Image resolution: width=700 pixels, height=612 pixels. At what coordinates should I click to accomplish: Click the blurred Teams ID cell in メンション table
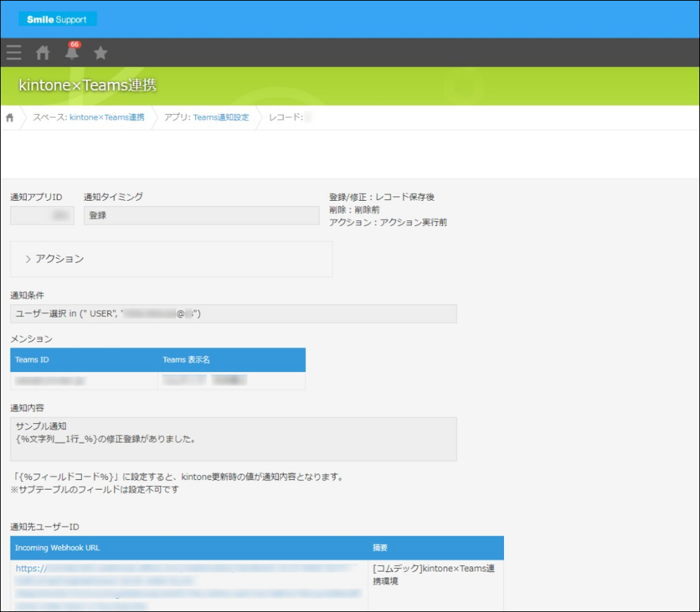coord(84,381)
